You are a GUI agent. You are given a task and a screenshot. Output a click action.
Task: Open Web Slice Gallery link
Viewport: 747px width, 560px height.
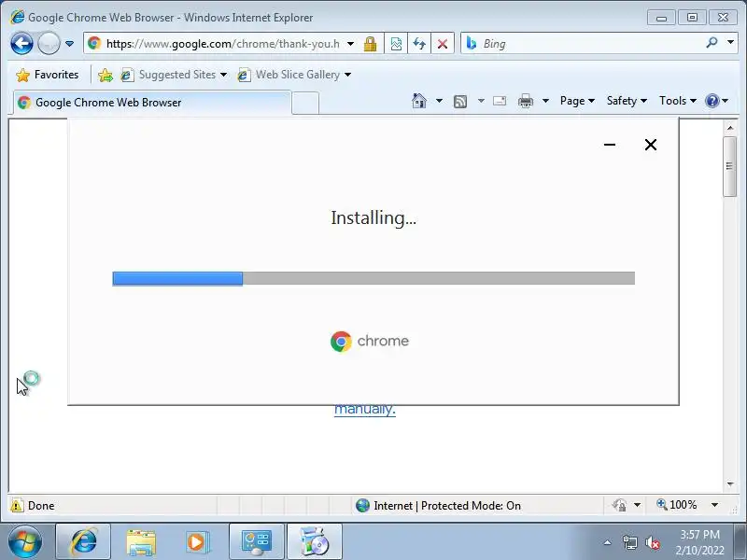coord(294,75)
